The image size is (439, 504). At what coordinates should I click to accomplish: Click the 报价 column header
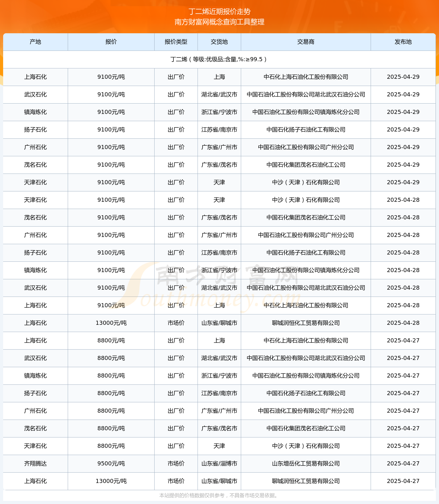point(111,42)
